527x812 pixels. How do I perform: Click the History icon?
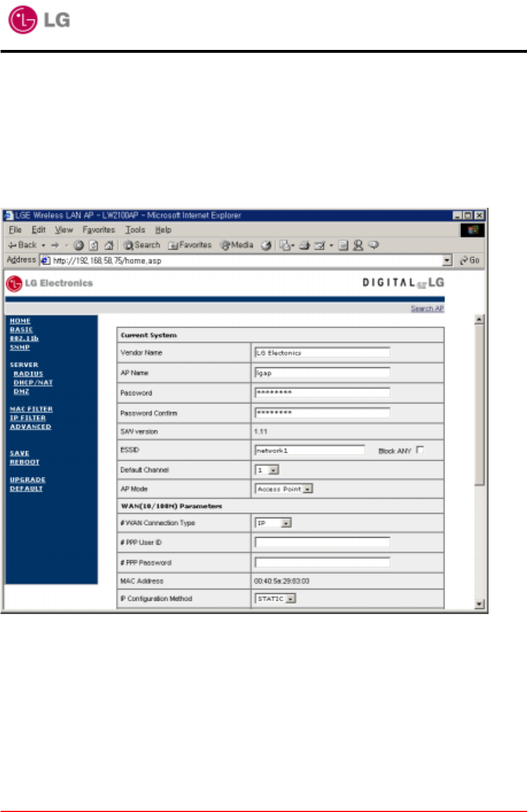pyautogui.click(x=266, y=245)
